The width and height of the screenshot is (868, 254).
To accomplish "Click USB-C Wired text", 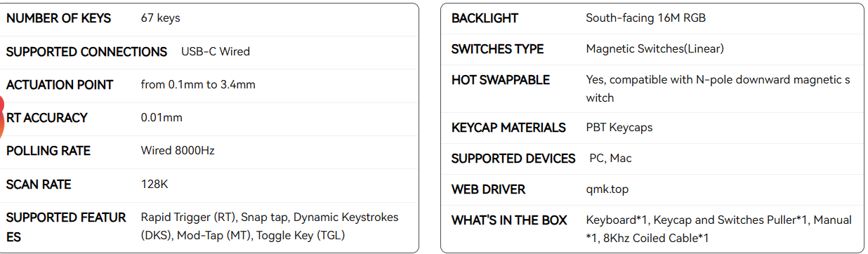I will click(216, 52).
